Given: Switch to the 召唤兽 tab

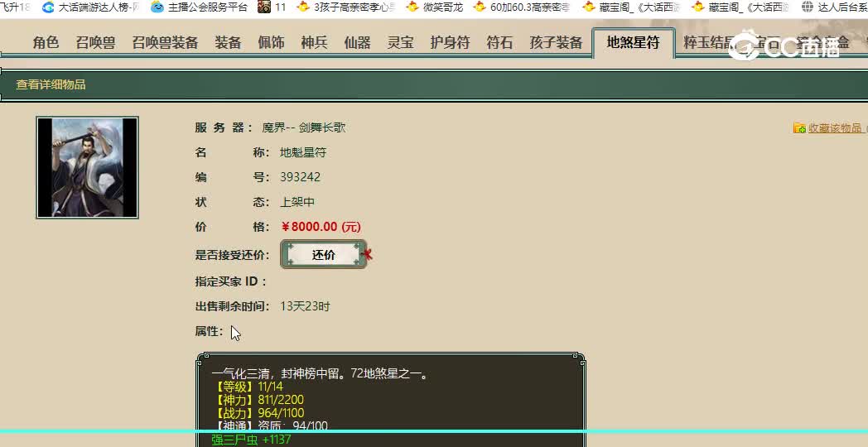Looking at the screenshot, I should pos(95,42).
